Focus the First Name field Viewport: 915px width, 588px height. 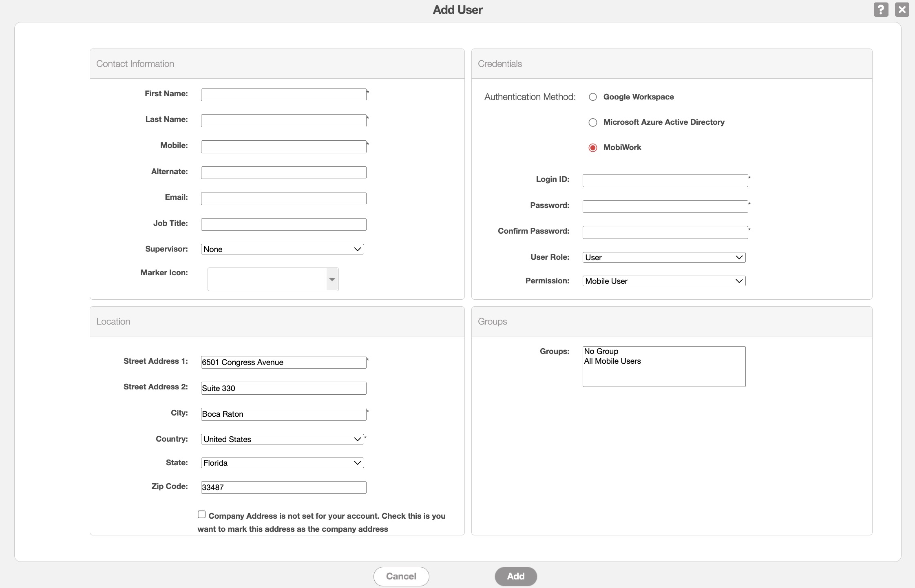coord(283,95)
